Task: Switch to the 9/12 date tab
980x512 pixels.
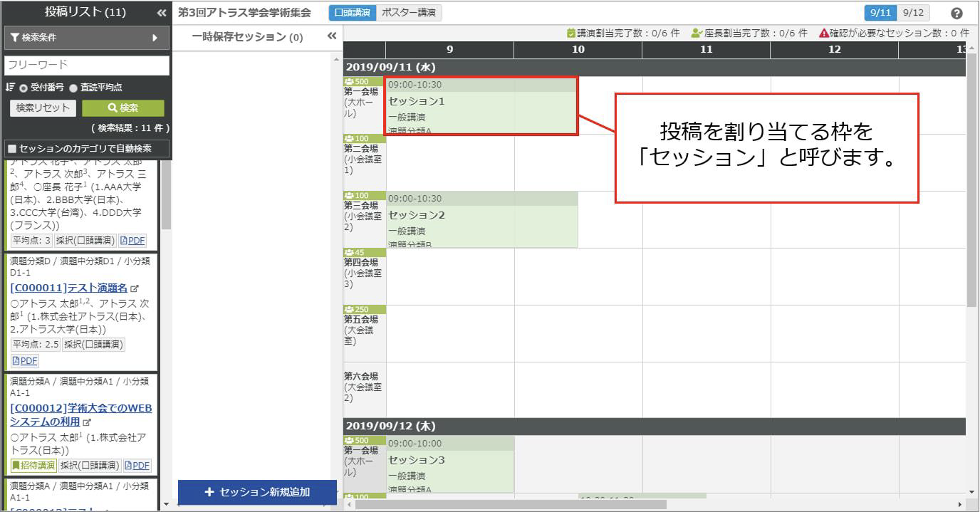Action: 914,13
